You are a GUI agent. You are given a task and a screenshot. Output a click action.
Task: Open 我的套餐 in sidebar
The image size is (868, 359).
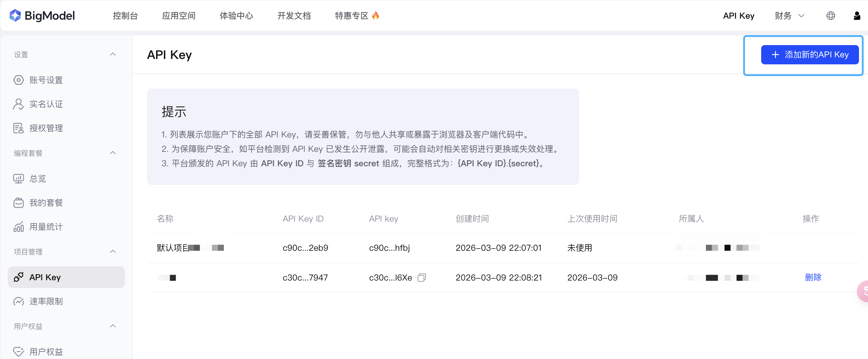(46, 203)
